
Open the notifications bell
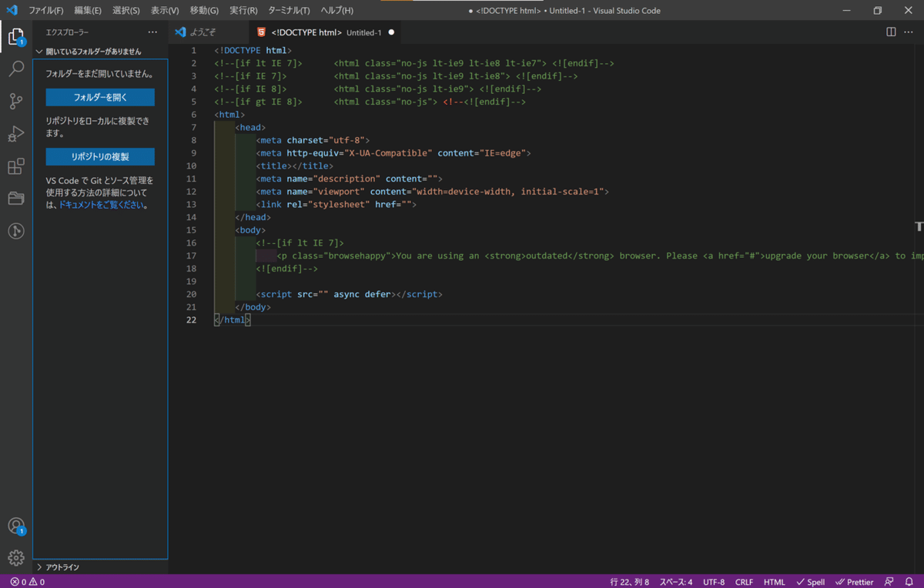click(909, 582)
